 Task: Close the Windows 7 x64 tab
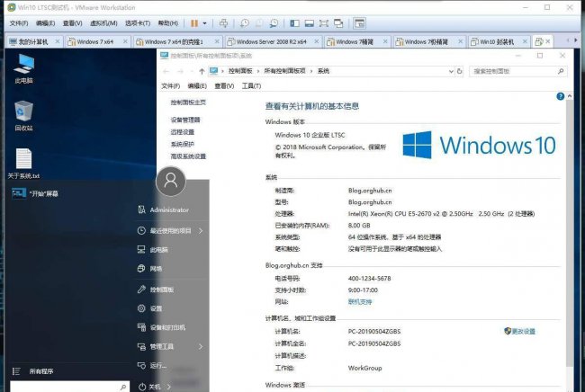click(x=125, y=41)
